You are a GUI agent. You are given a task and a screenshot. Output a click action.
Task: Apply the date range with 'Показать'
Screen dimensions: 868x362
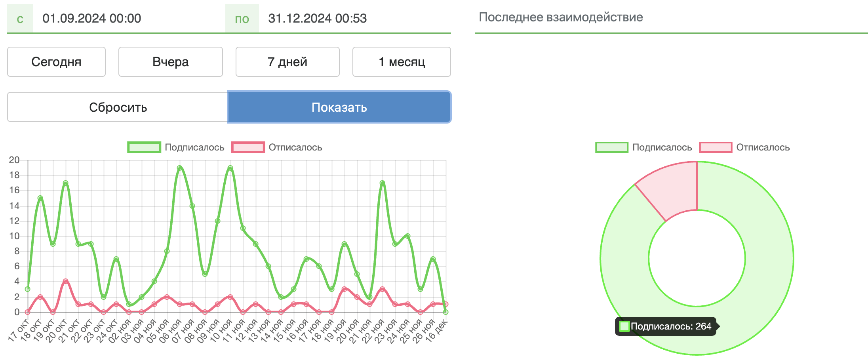coord(339,107)
